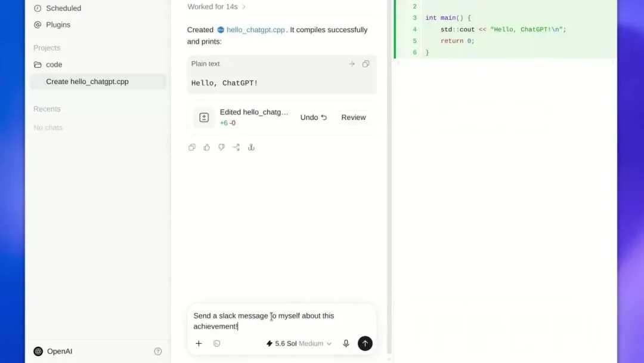
Task: Click the OpenAI logo avatar
Action: coord(38,351)
